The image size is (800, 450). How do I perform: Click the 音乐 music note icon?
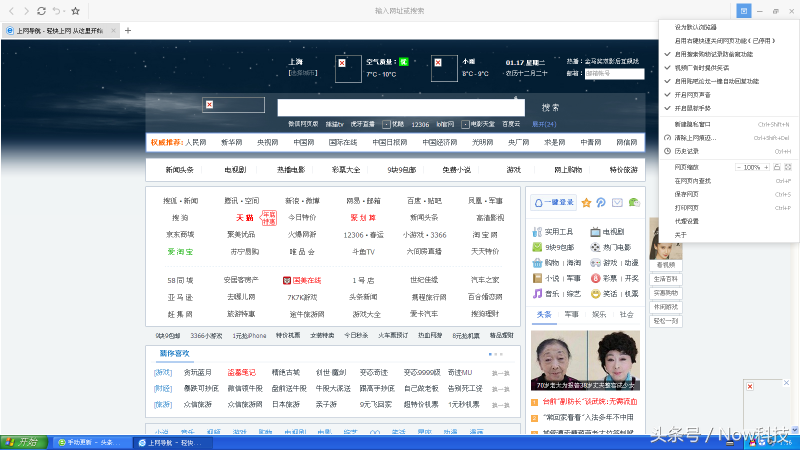pyautogui.click(x=537, y=293)
